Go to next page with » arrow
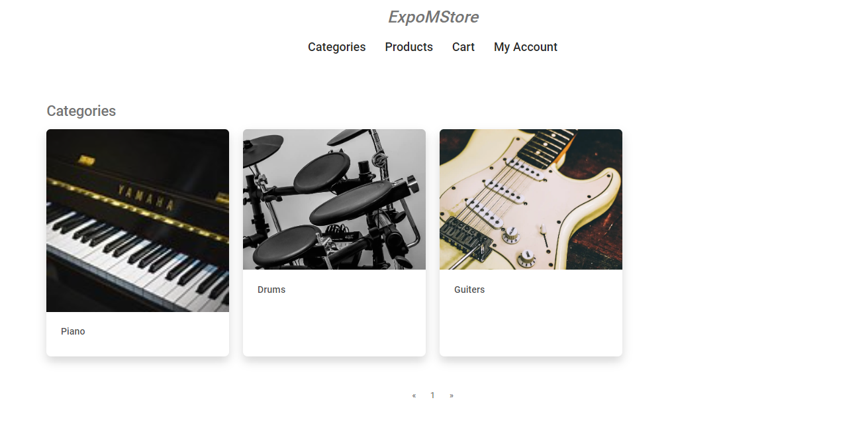Viewport: 868px width, 424px height. pos(452,396)
